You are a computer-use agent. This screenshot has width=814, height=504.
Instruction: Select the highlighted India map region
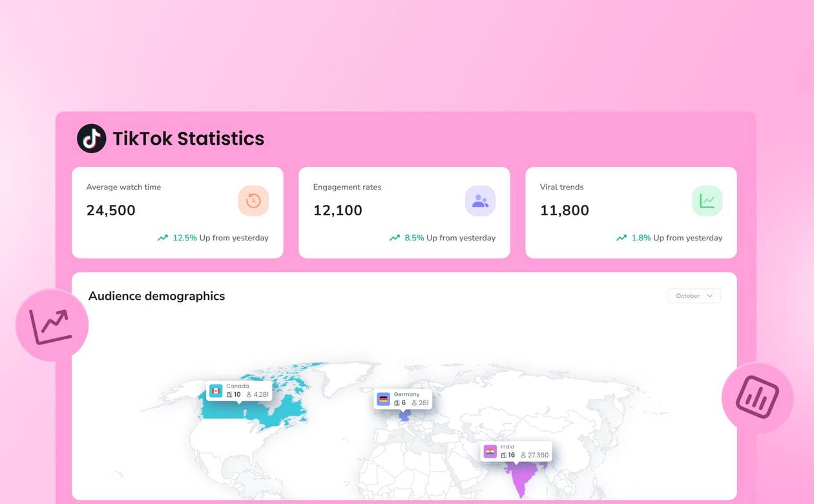point(520,475)
